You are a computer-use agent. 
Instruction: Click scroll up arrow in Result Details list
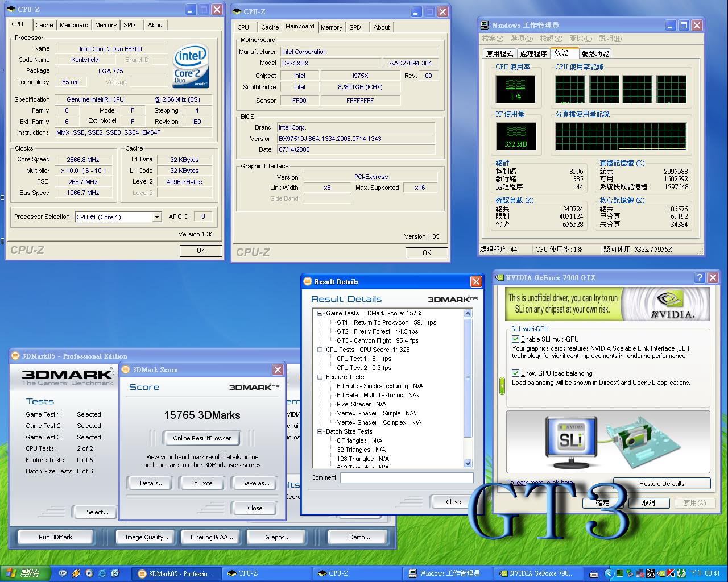click(x=468, y=314)
